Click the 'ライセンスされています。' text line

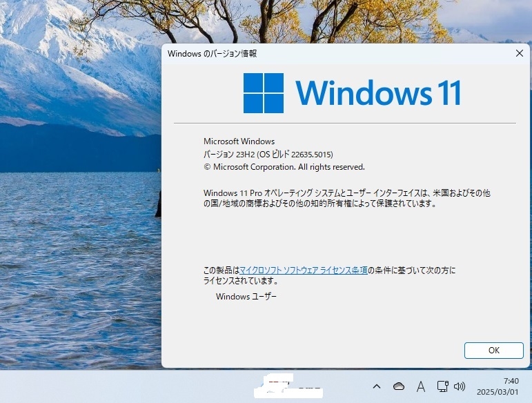(241, 281)
